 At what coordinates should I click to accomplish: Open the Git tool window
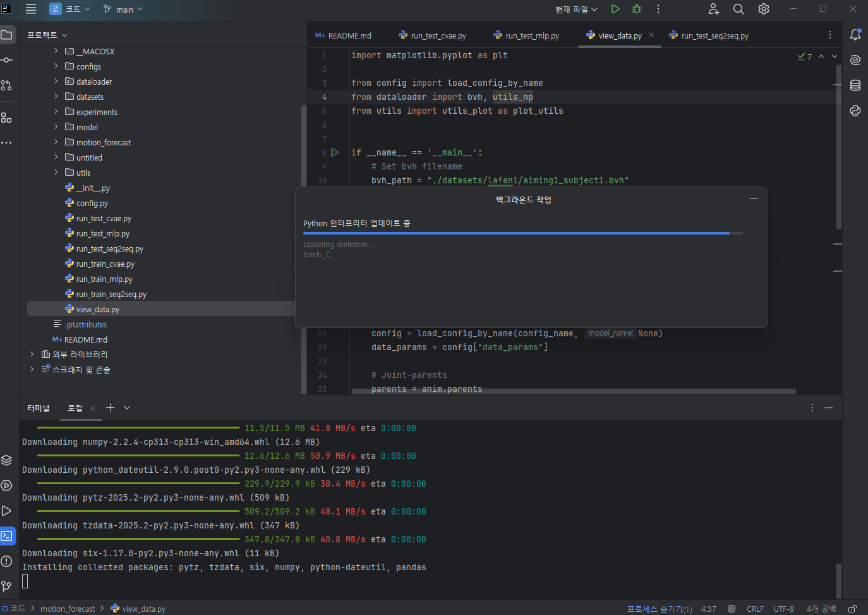click(7, 587)
